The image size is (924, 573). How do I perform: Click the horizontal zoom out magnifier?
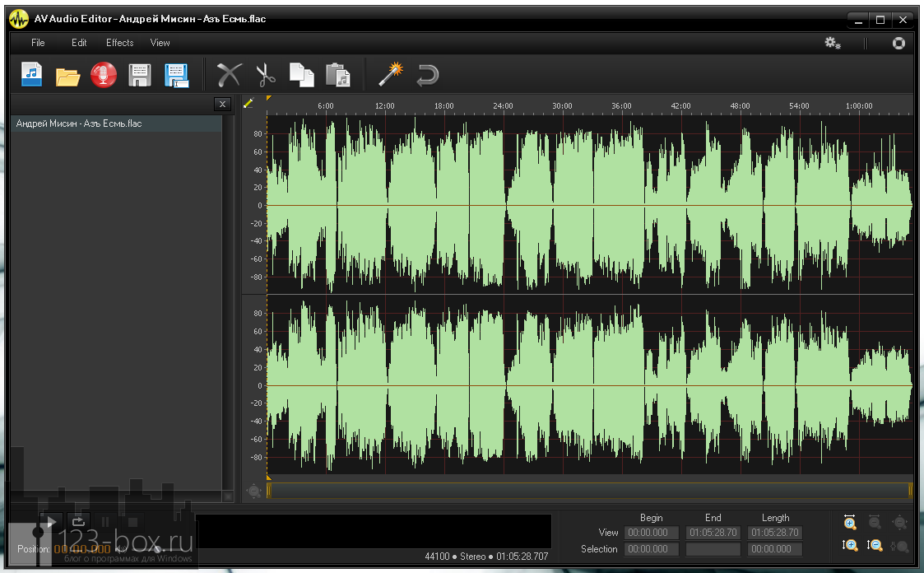[875, 522]
